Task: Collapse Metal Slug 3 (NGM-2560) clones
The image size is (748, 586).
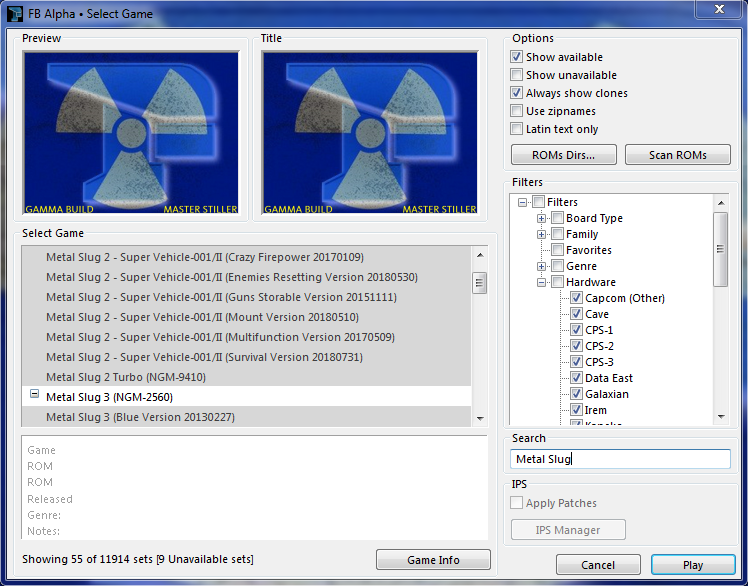Action: coord(34,394)
